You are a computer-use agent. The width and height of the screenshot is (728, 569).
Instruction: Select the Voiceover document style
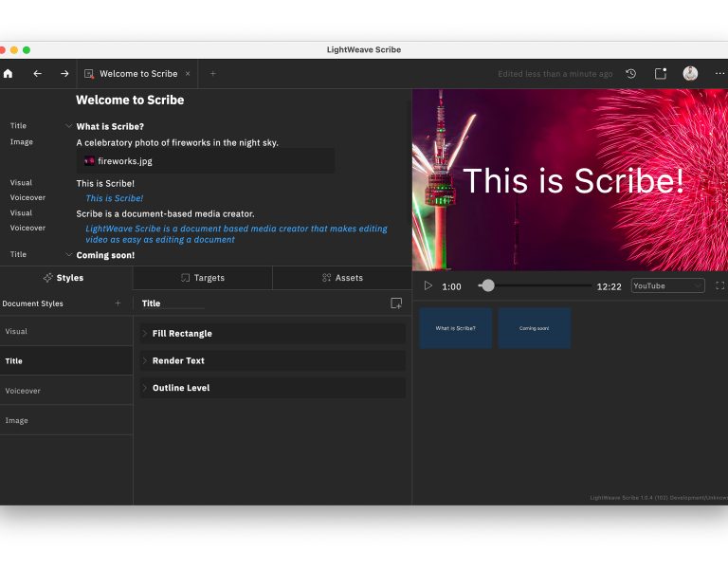click(66, 391)
